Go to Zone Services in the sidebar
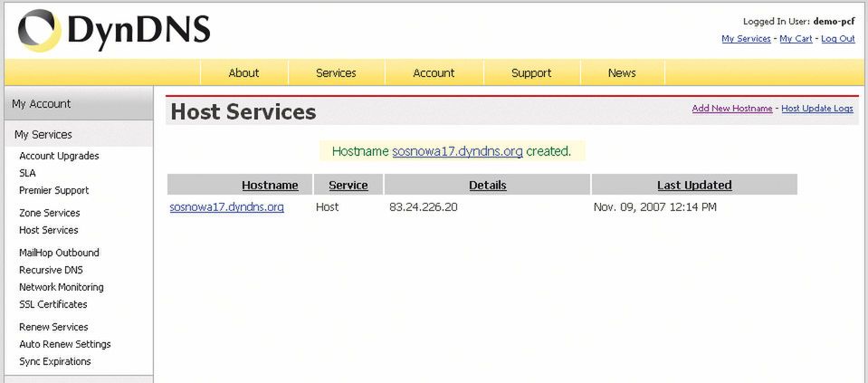 [x=50, y=213]
